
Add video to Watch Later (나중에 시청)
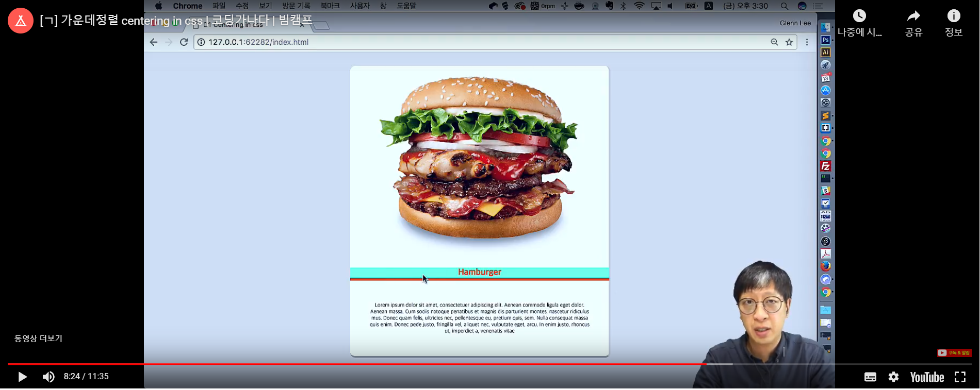(859, 23)
